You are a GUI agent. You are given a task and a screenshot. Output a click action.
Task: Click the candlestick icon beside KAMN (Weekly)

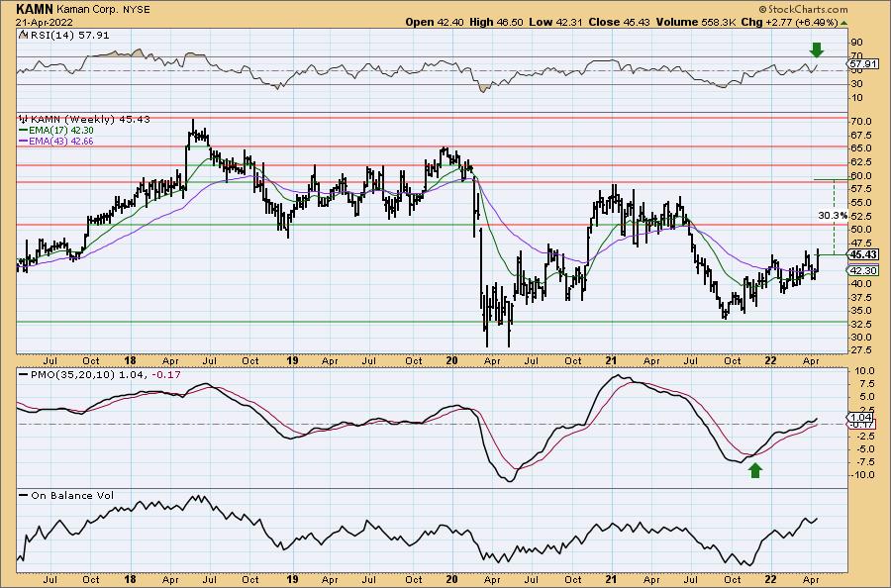point(24,120)
